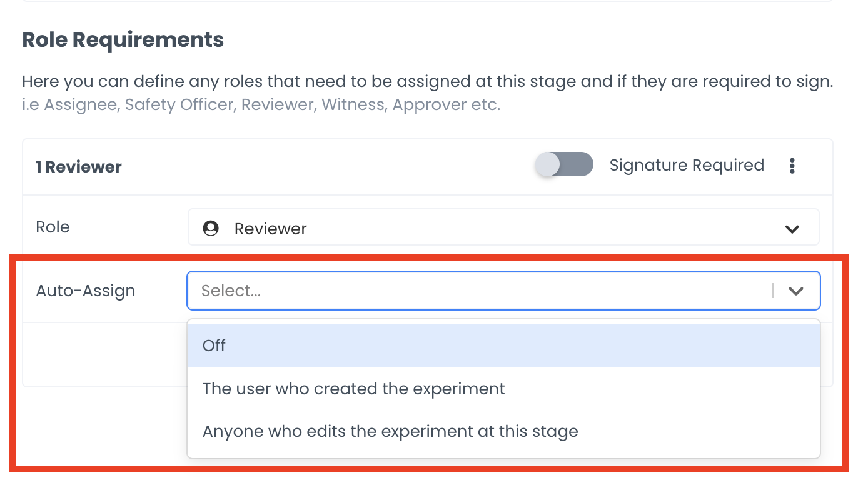868x480 pixels.
Task: Click the Role Requirements heading
Action: pos(123,40)
